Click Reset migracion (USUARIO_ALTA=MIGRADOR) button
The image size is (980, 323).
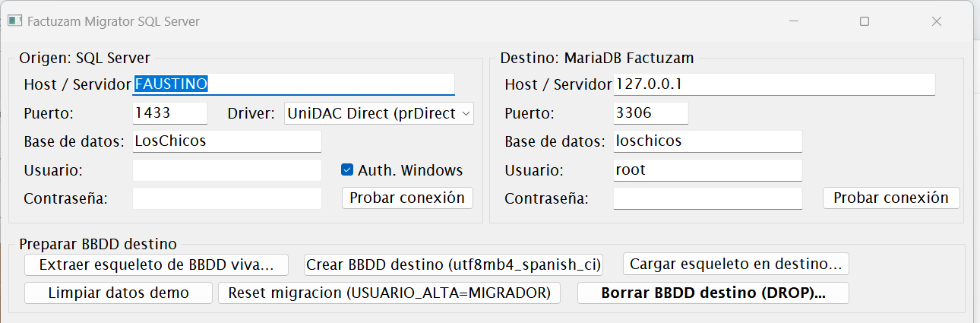(390, 293)
